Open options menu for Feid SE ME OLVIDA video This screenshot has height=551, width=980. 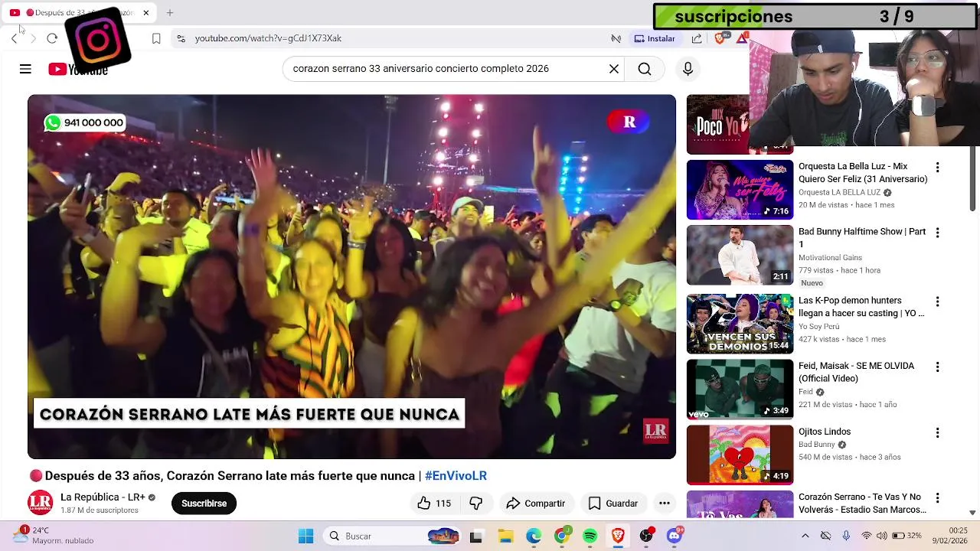click(937, 367)
